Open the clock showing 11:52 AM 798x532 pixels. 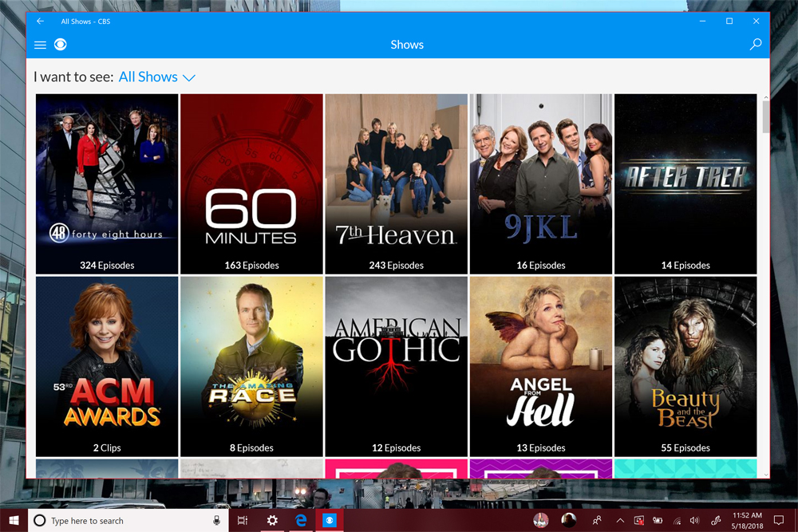(x=747, y=520)
